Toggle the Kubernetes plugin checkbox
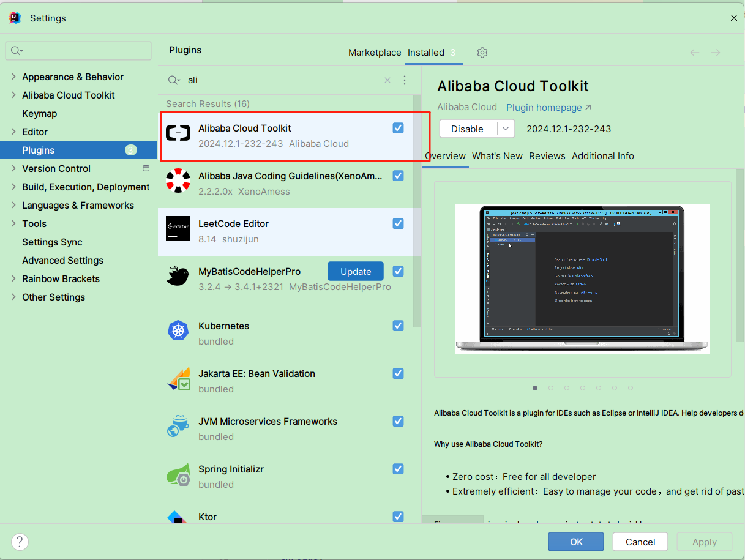745x560 pixels. pos(399,326)
